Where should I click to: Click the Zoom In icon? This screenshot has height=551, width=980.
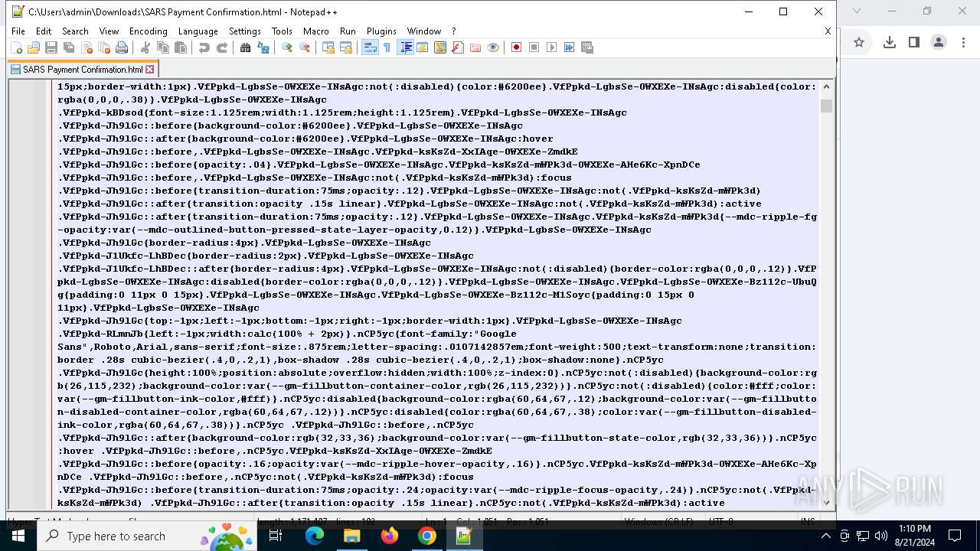tap(287, 47)
